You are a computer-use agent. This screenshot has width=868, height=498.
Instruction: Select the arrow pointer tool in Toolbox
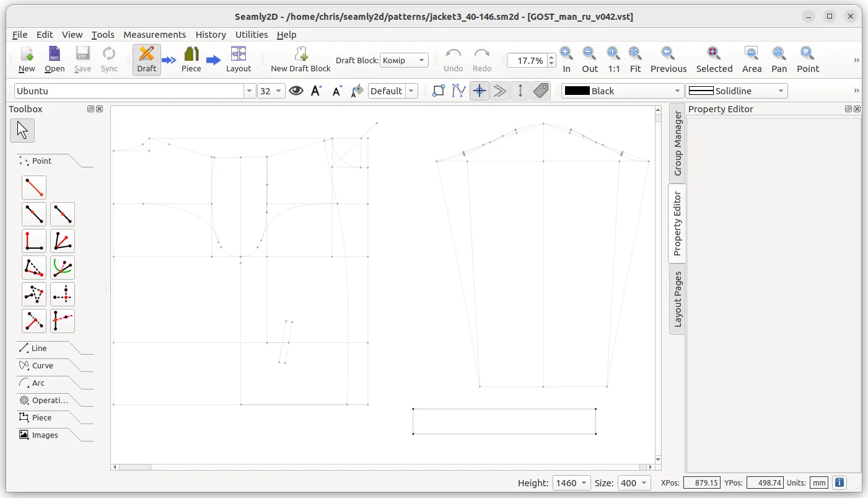pos(22,131)
